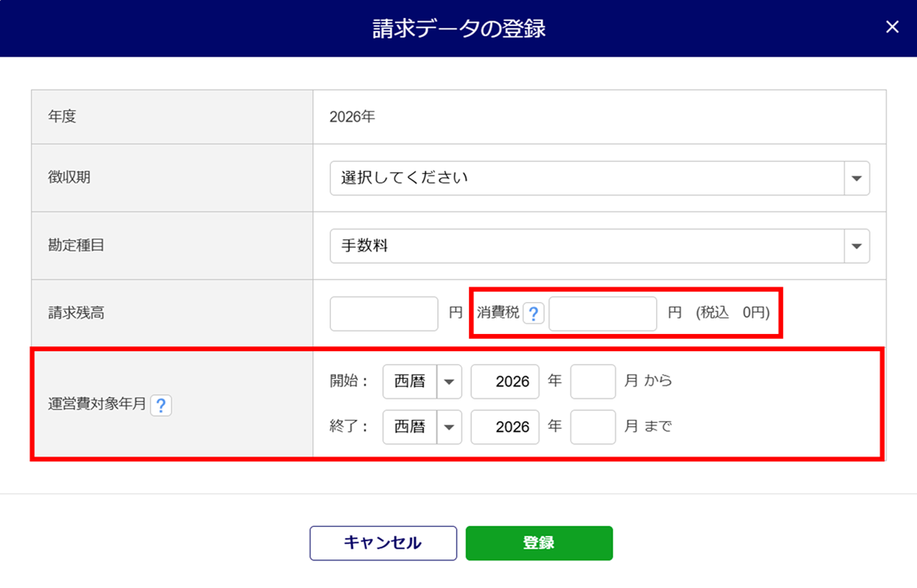Click the 2026年 value in 年度 row
Image resolution: width=917 pixels, height=588 pixels.
tap(352, 117)
